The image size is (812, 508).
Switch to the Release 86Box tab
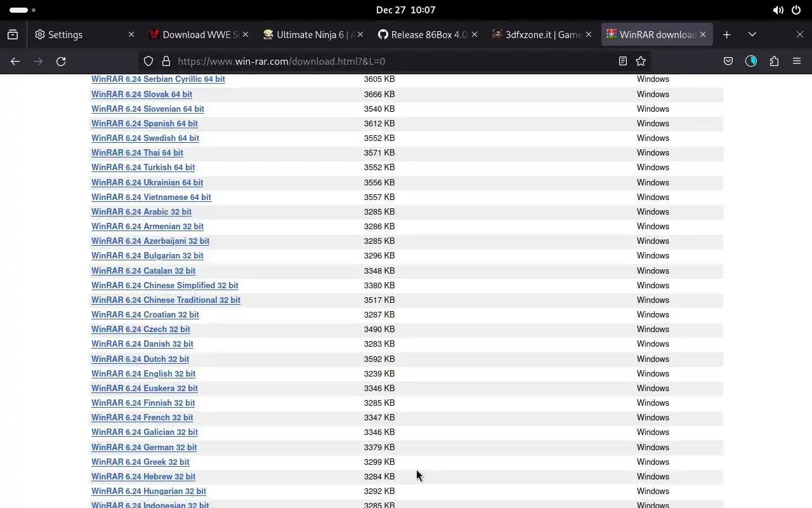click(428, 34)
